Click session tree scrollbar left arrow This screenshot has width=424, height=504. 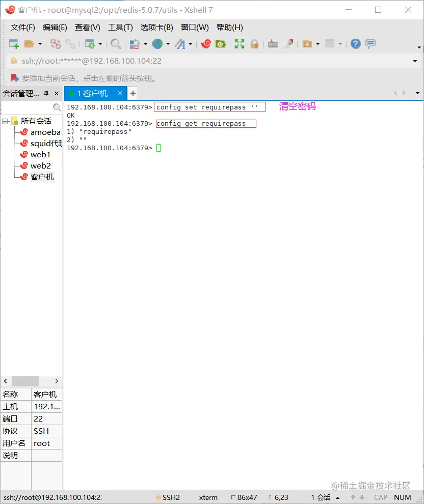click(x=6, y=381)
